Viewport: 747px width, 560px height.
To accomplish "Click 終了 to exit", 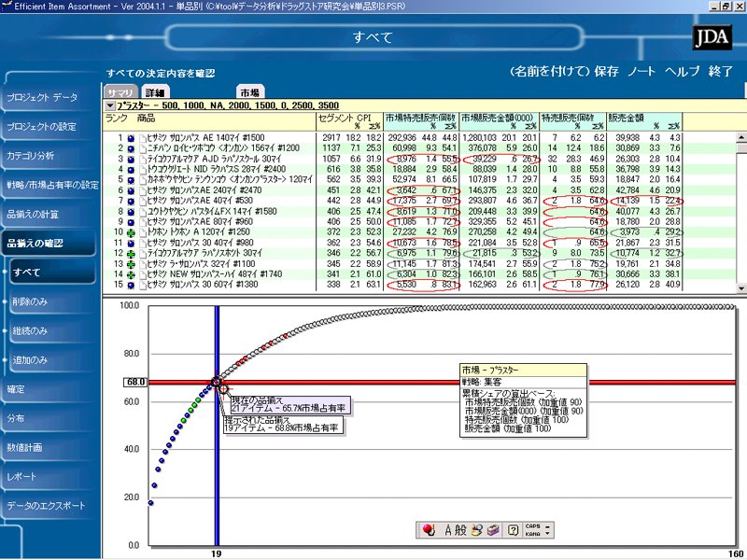I will (x=720, y=72).
